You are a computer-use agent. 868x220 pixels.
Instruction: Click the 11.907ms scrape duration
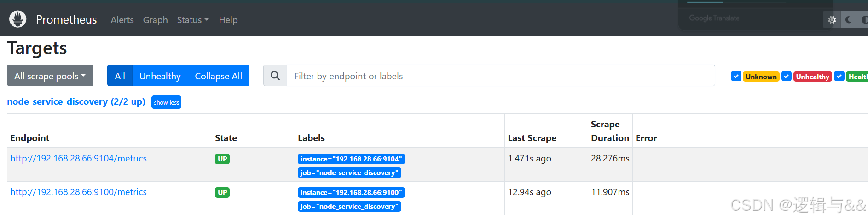(x=610, y=192)
